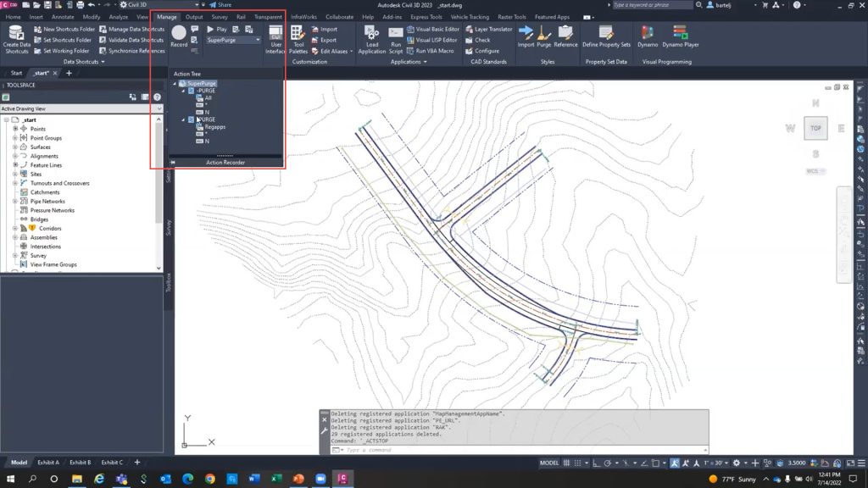The width and height of the screenshot is (868, 488).
Task: Expand Corridors tree node
Action: [x=15, y=228]
